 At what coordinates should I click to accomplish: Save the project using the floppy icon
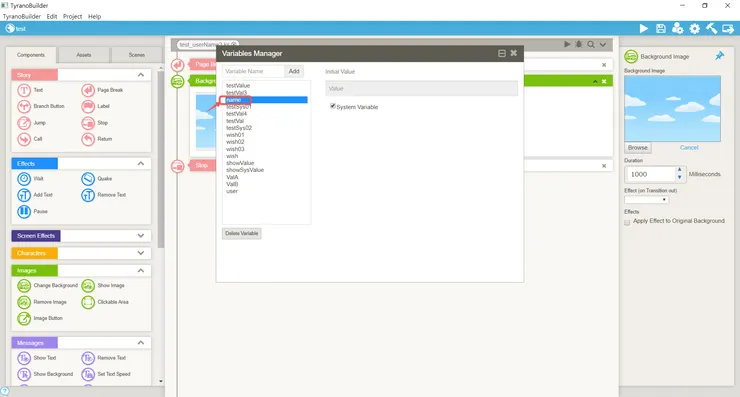(x=661, y=29)
